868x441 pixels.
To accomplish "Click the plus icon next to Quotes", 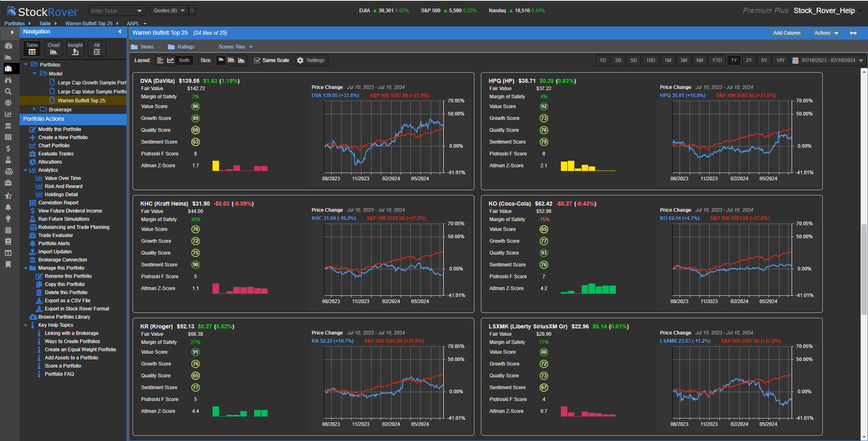I will 192,10.
